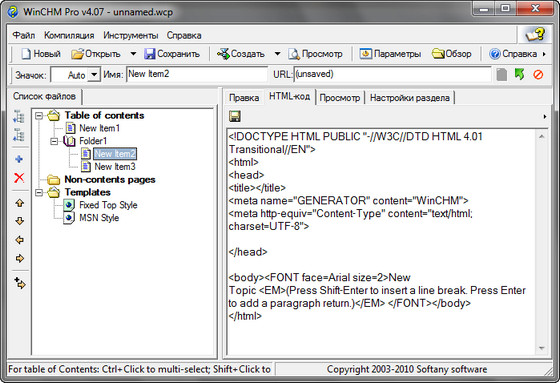This screenshot has height=383, width=560.
Task: Click the red X delete item icon
Action: click(19, 178)
